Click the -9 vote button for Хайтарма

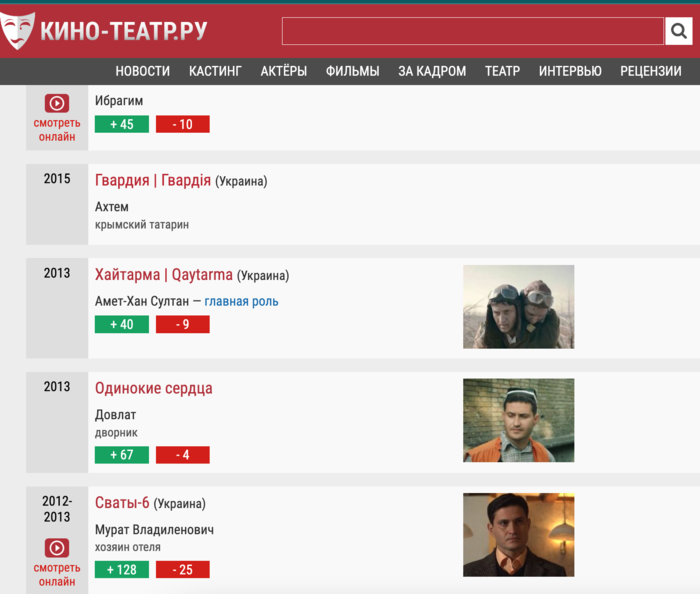(x=183, y=324)
